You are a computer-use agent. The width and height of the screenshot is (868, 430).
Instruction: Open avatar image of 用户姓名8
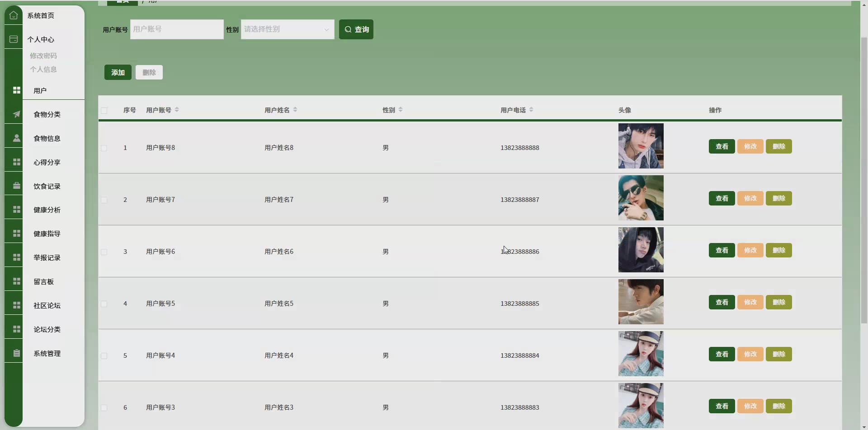[x=641, y=146]
